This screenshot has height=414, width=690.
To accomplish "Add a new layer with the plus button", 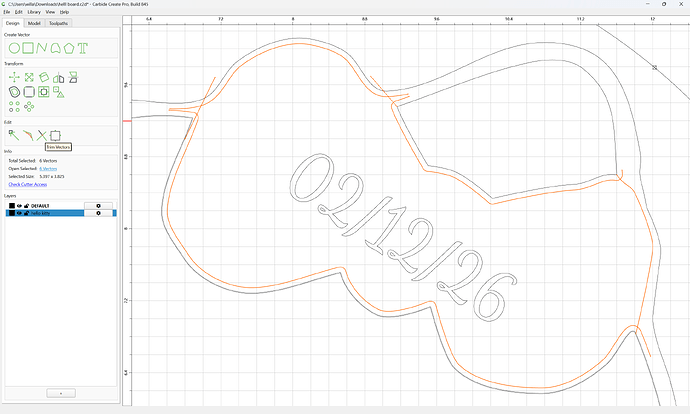I will [61, 393].
